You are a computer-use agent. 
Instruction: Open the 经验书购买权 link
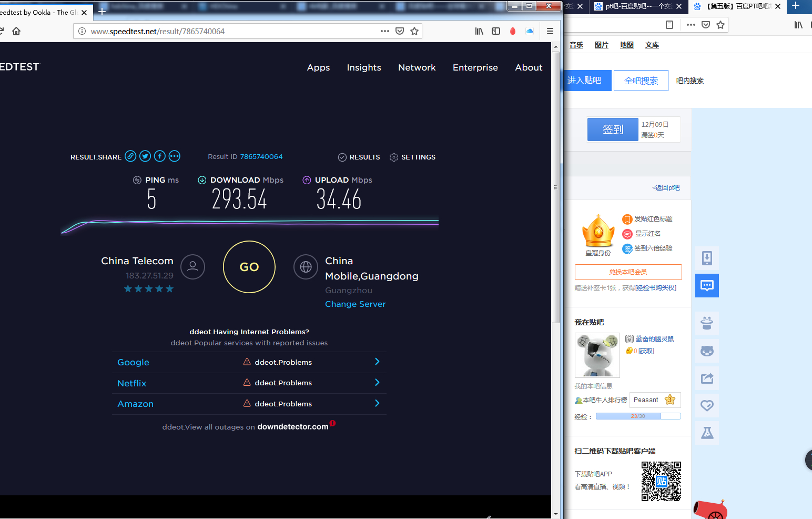click(x=656, y=288)
